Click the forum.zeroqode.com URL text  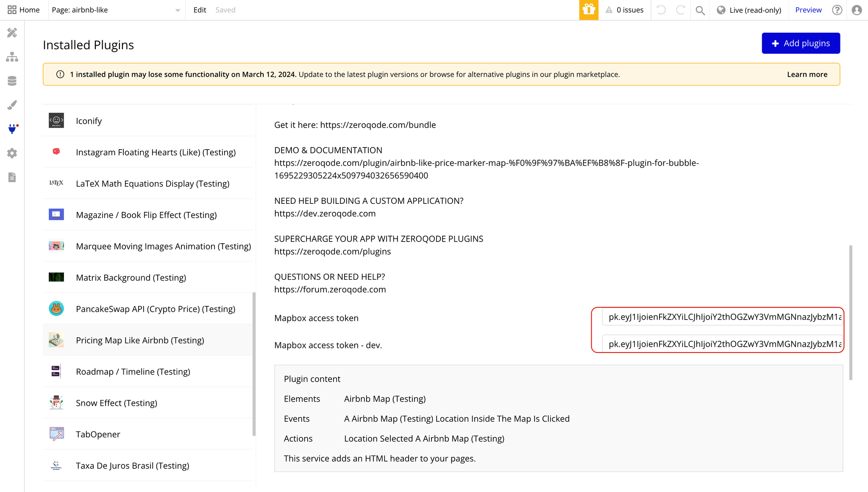point(330,289)
